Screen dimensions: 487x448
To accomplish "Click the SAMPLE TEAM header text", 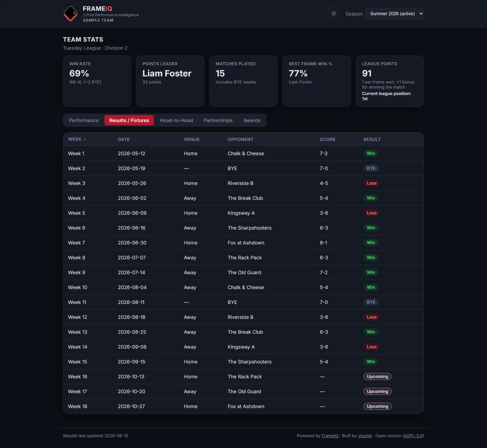I will tap(98, 20).
